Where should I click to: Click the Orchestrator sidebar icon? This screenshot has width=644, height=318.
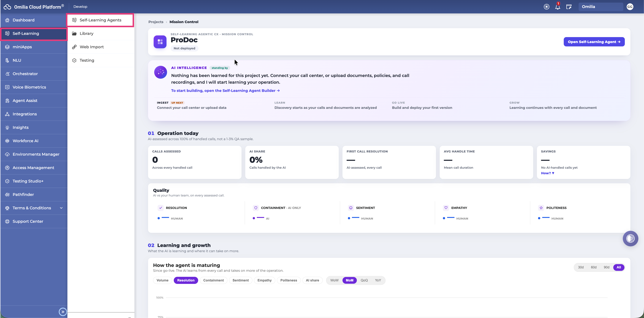coord(7,74)
